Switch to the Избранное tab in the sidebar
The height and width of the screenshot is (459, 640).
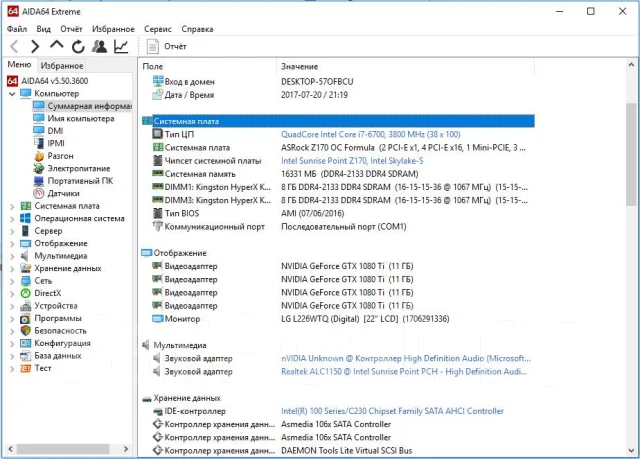click(62, 65)
